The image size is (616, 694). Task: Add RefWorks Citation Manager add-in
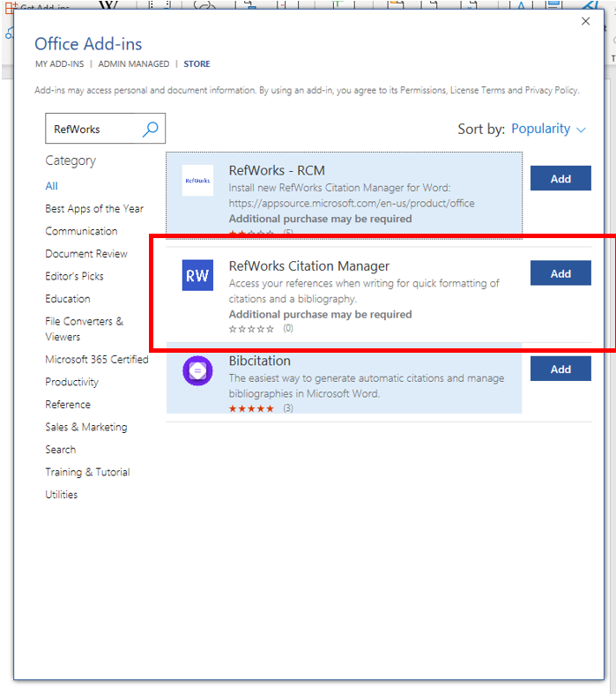[560, 273]
